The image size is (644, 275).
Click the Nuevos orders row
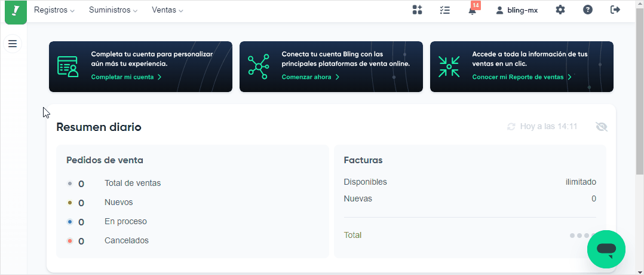(100, 203)
